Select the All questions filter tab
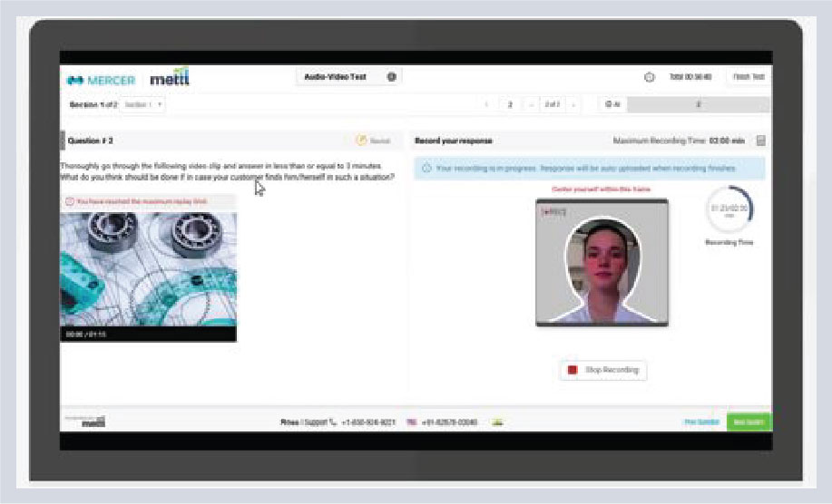Viewport: 832px width, 504px height. coord(612,105)
